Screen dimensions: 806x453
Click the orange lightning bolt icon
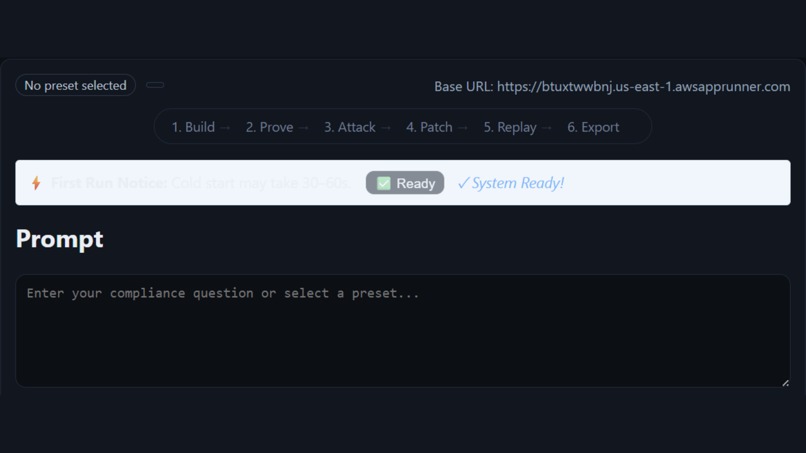pyautogui.click(x=36, y=183)
